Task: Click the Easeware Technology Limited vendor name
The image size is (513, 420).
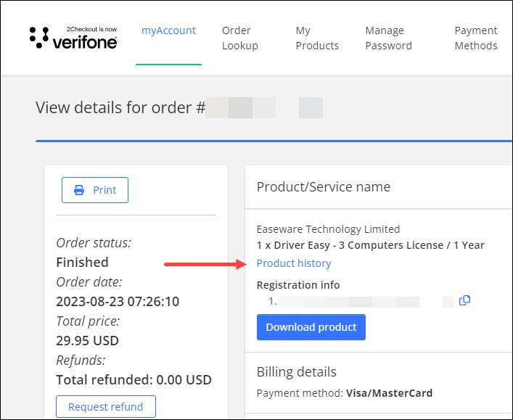Action: coord(328,229)
